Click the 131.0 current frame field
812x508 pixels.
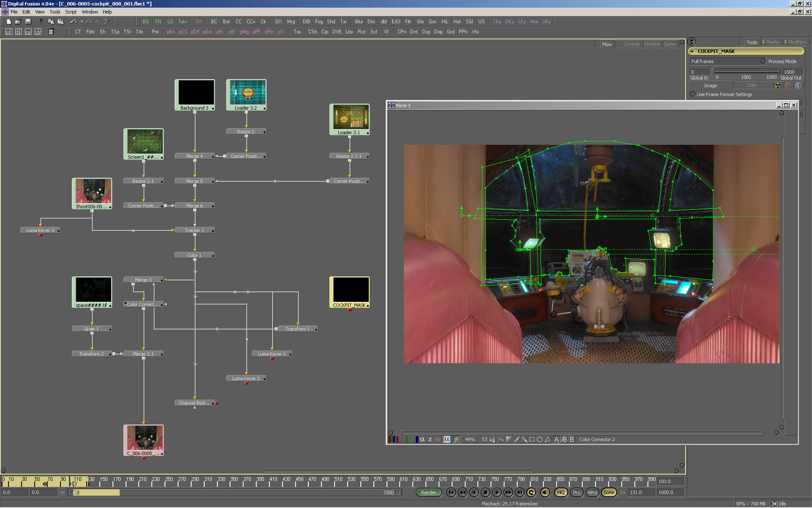tap(641, 492)
